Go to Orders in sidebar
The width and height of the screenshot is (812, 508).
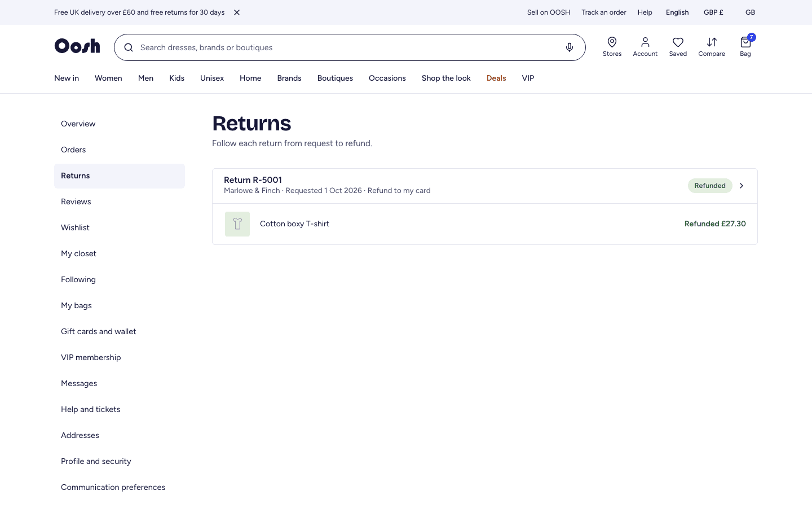click(120, 150)
